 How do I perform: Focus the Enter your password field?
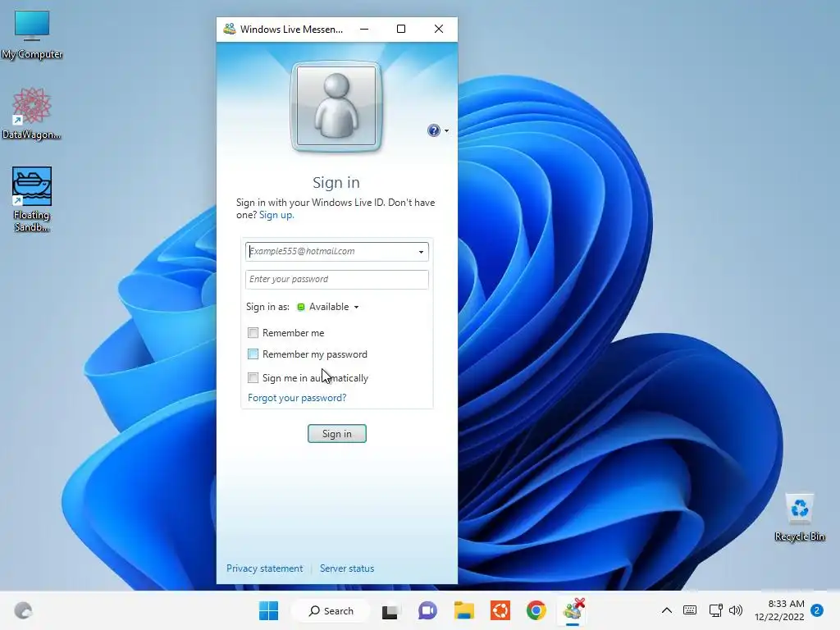point(337,279)
